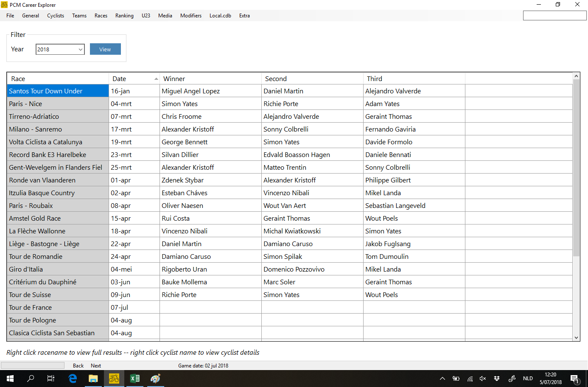Open Microsoft Edge browser
The width and height of the screenshot is (588, 387).
[73, 379]
